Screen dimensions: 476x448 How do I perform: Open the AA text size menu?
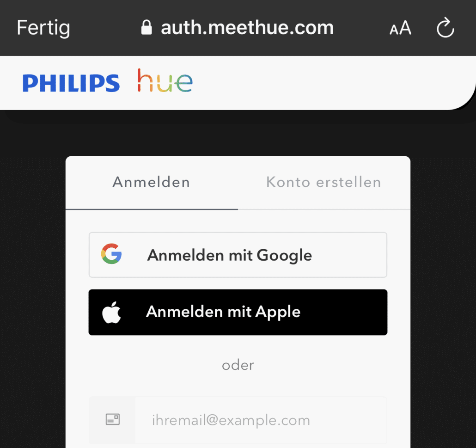pyautogui.click(x=400, y=28)
